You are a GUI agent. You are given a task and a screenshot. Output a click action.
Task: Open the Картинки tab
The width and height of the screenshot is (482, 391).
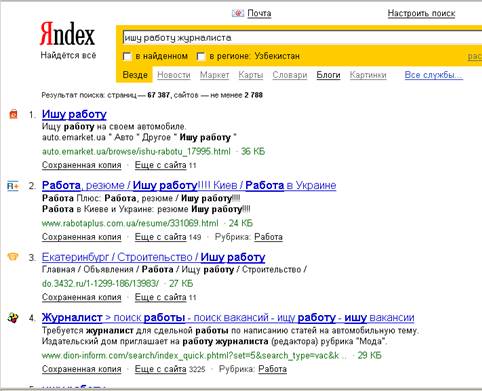point(368,75)
